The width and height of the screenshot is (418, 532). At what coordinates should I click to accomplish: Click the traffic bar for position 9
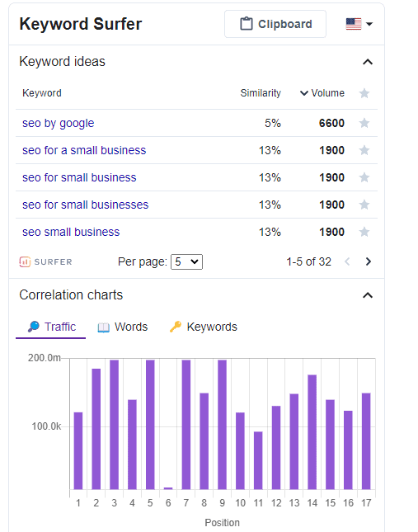coord(222,425)
